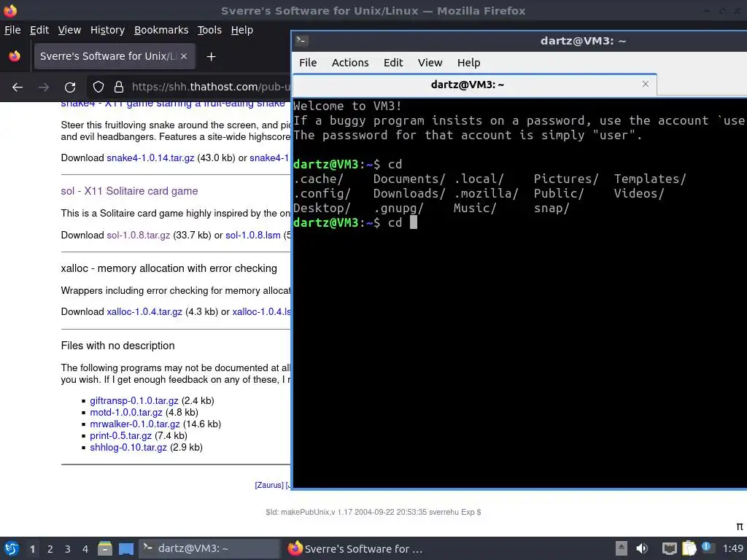
Task: Click the show desktop icon in the taskbar
Action: pyautogui.click(x=125, y=548)
